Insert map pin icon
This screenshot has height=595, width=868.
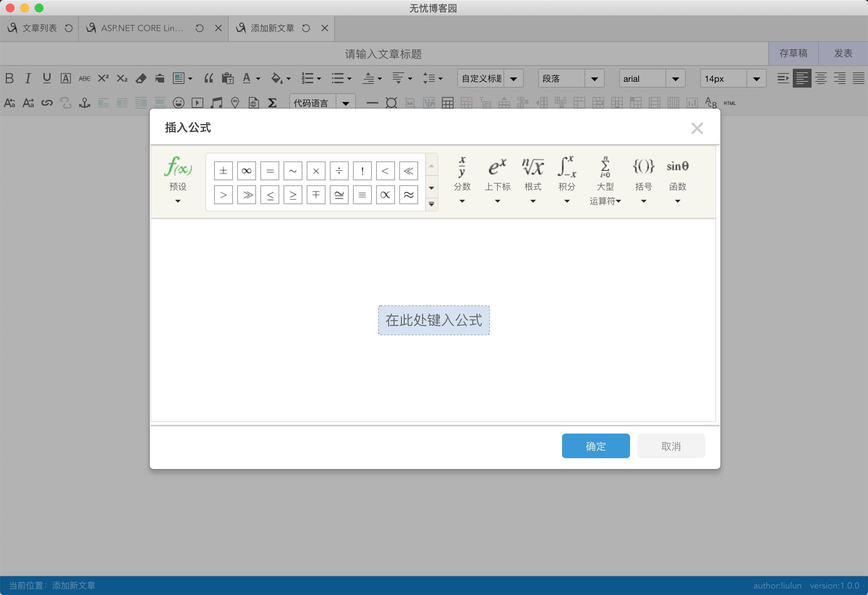235,103
